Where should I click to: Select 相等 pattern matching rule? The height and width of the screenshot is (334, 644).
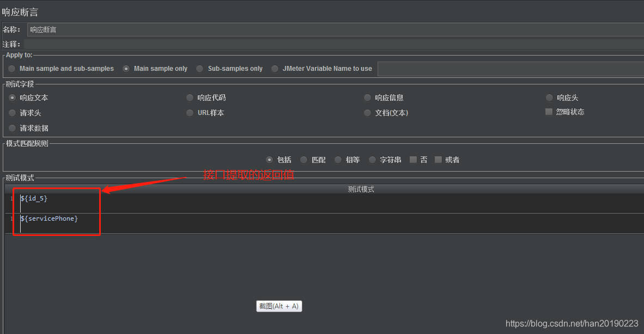[x=338, y=160]
